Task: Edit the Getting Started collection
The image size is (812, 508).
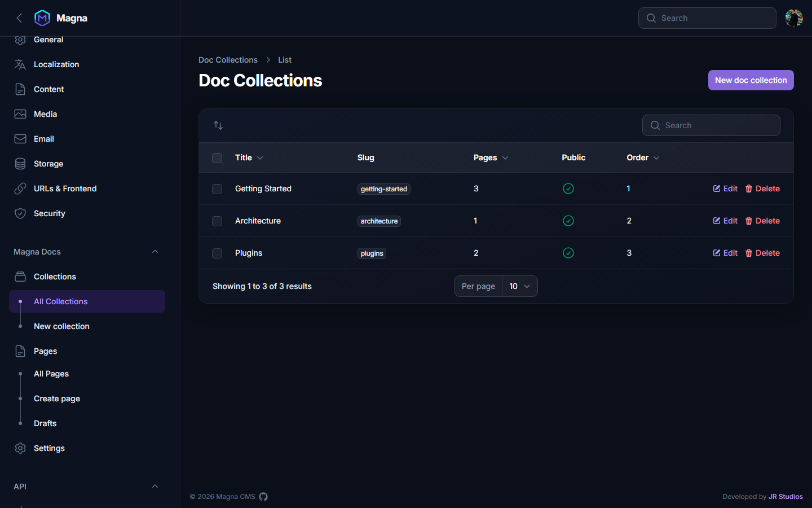Action: (725, 189)
